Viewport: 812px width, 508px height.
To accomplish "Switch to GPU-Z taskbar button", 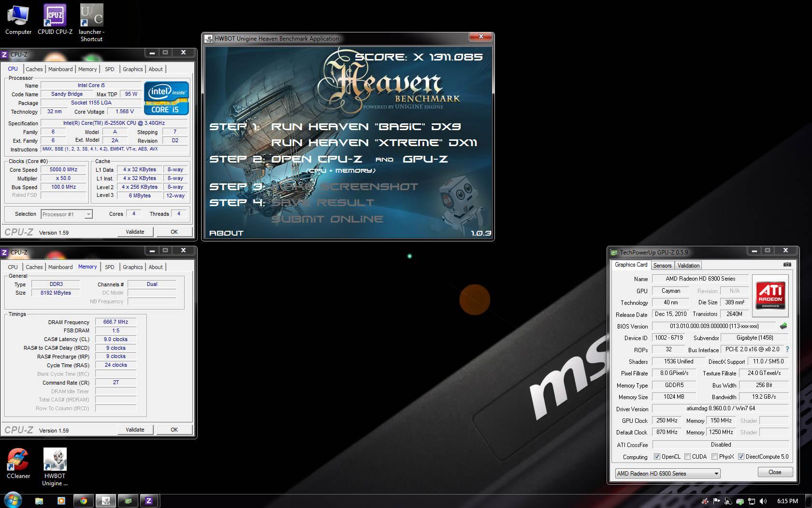I will pos(128,501).
